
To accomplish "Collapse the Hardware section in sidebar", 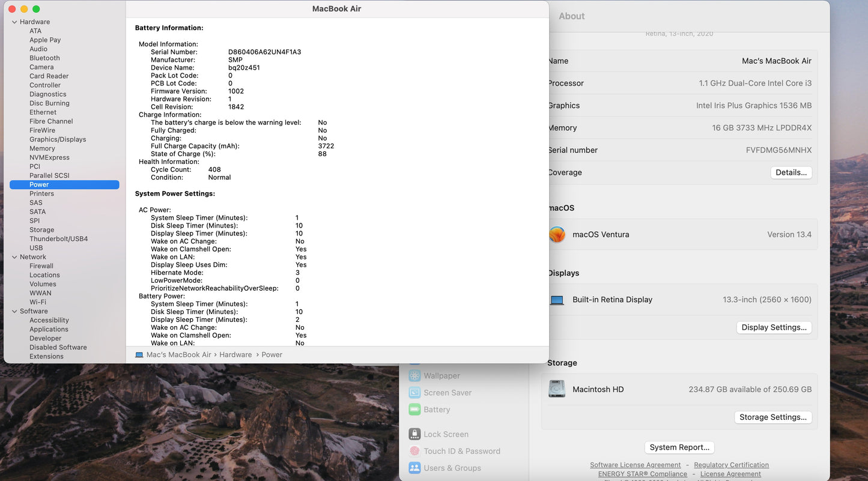I will [x=14, y=22].
